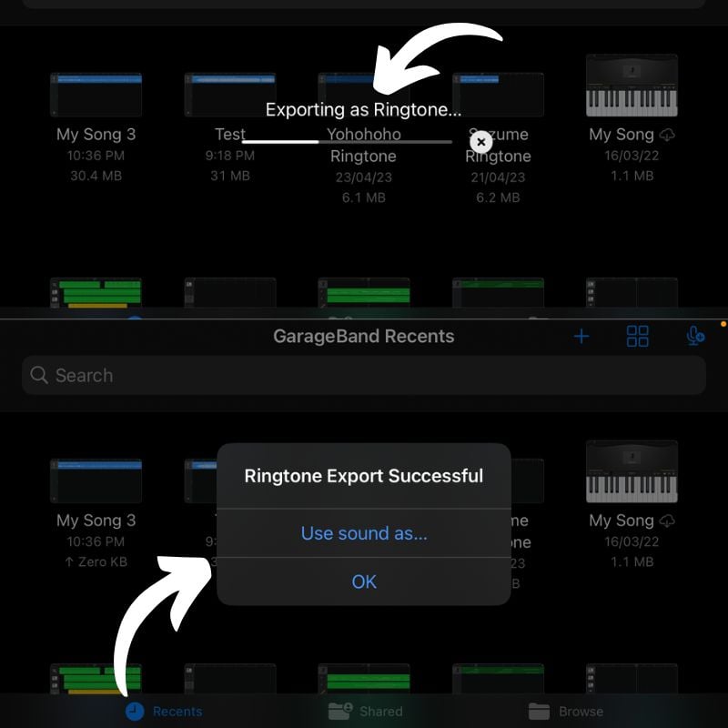Screen dimensions: 728x728
Task: Open the Test project thumbnail
Action: pos(230,95)
